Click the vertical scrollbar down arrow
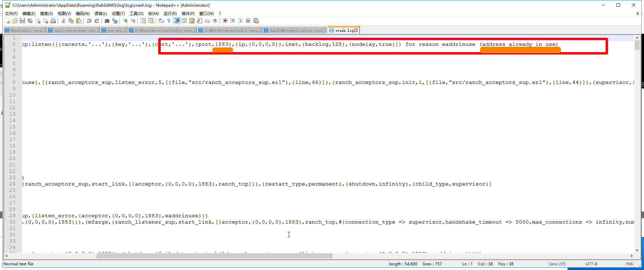The height and width of the screenshot is (270, 644). 637,250
